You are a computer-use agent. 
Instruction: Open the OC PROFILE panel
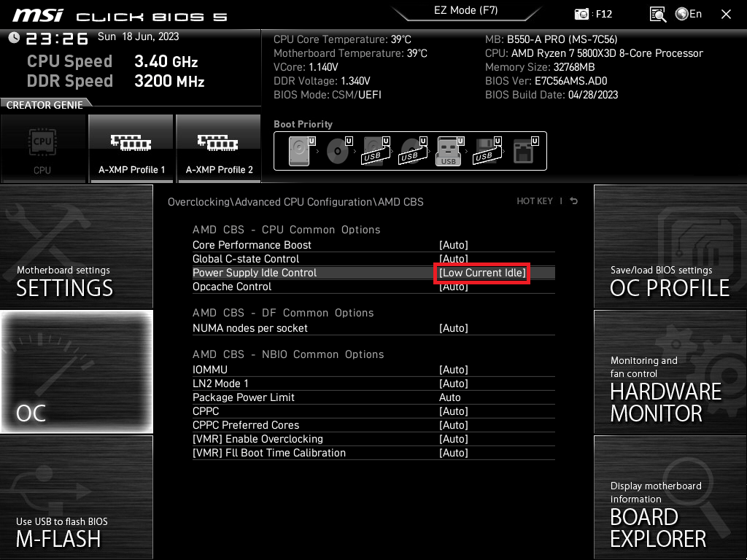(x=670, y=246)
